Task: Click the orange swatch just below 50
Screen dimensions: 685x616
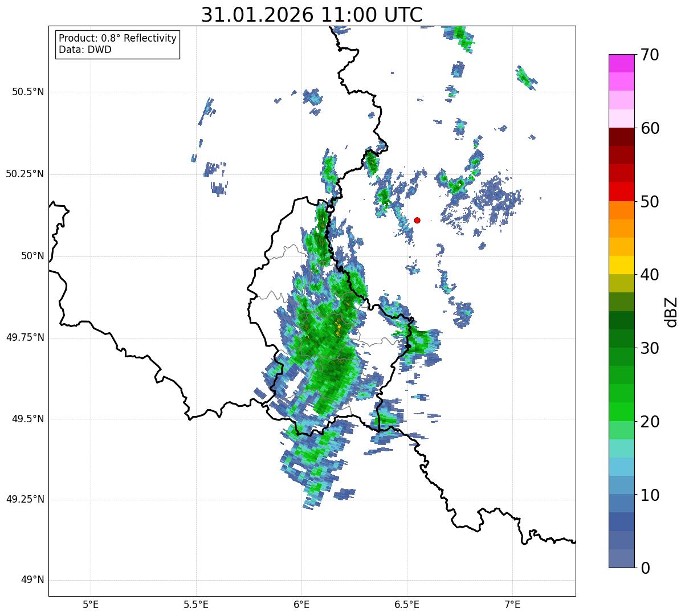Action: (x=621, y=210)
